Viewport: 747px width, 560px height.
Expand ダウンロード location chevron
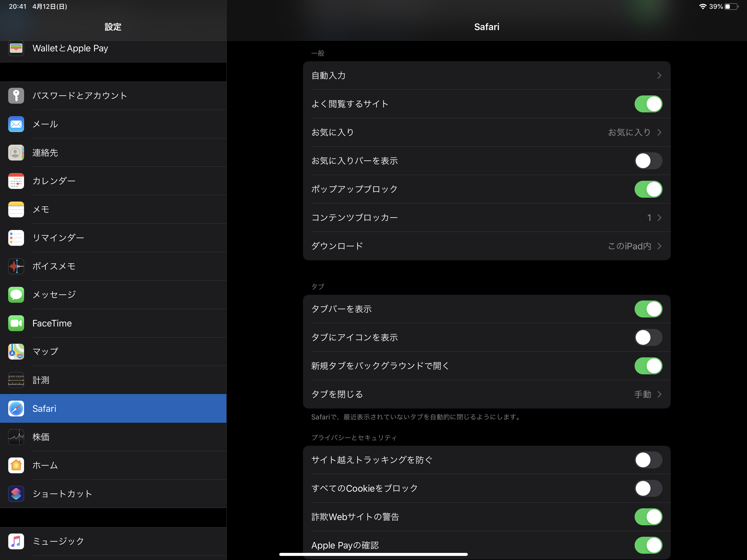659,246
